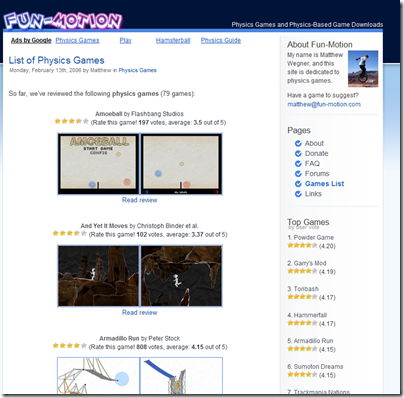Open Armadillo Run right screenshot thumbnail
Screen dimensions: 404x398
[x=181, y=376]
